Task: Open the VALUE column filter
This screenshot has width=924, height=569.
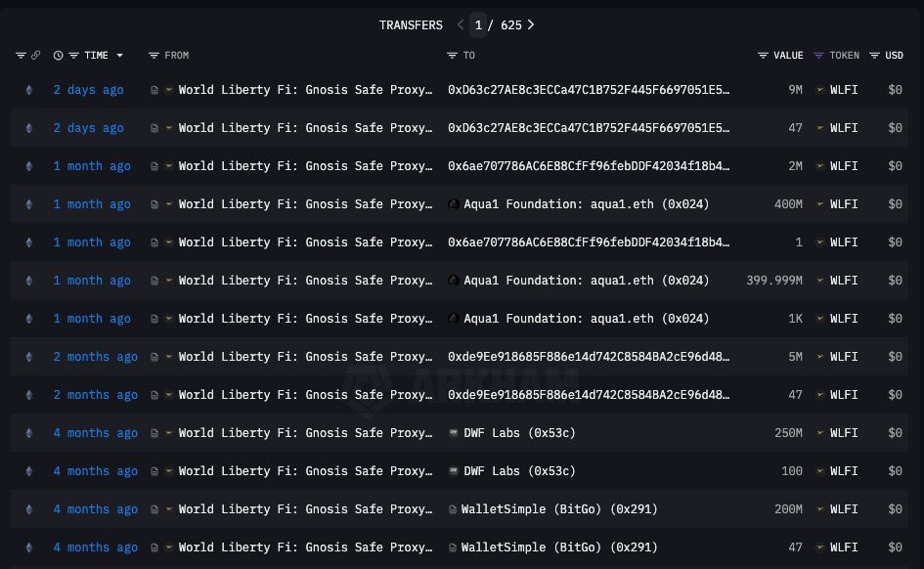Action: 763,56
